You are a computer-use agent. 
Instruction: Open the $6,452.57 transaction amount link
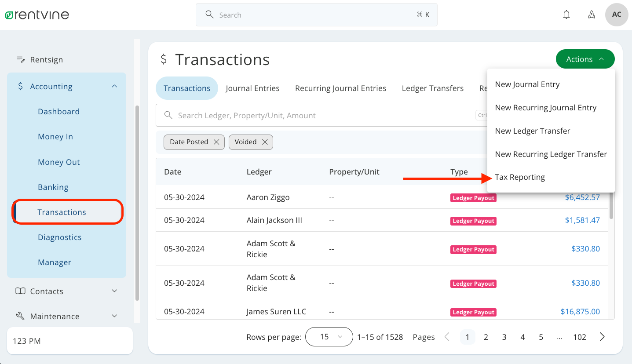[x=582, y=197]
